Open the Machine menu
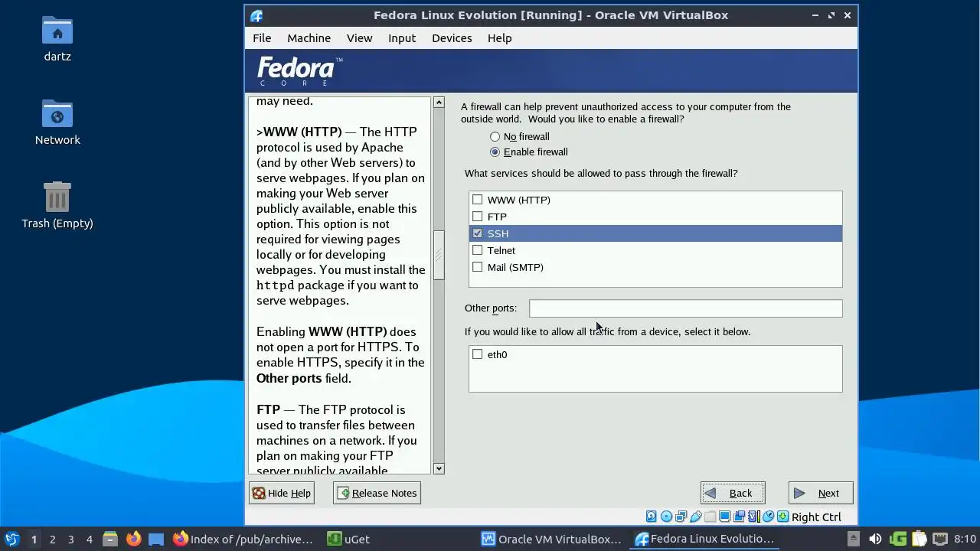Screen dimensions: 980x551 coord(309,37)
